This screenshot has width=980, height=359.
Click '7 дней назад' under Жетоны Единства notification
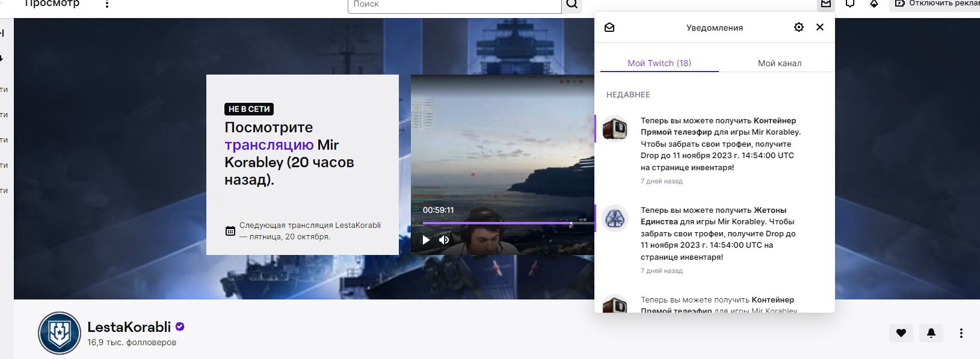(662, 271)
